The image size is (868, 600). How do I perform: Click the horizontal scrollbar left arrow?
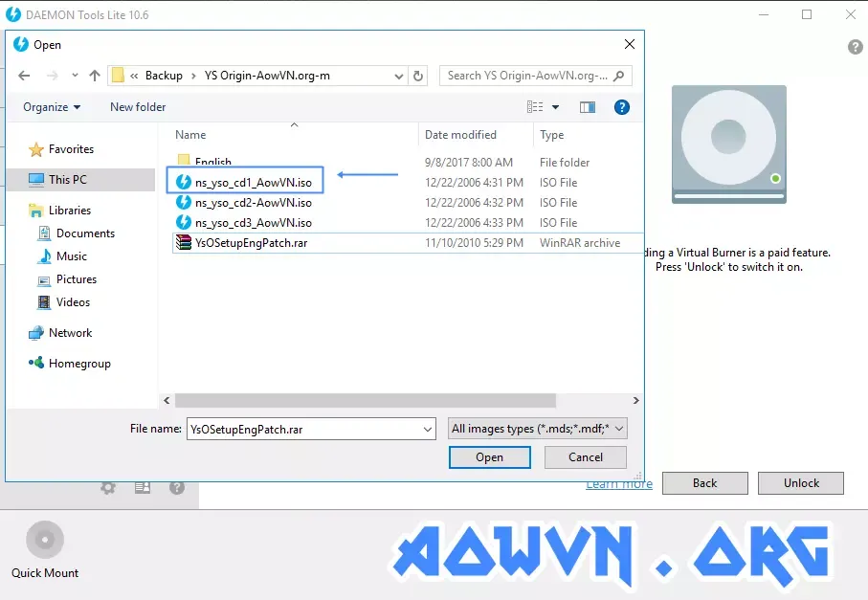[x=167, y=400]
